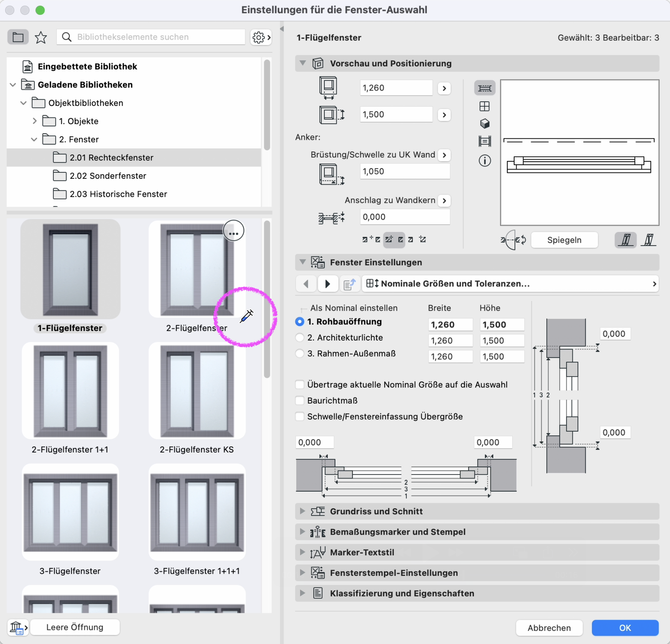The height and width of the screenshot is (644, 670).
Task: Select 1. Rohbauöffnung radio button
Action: [300, 321]
